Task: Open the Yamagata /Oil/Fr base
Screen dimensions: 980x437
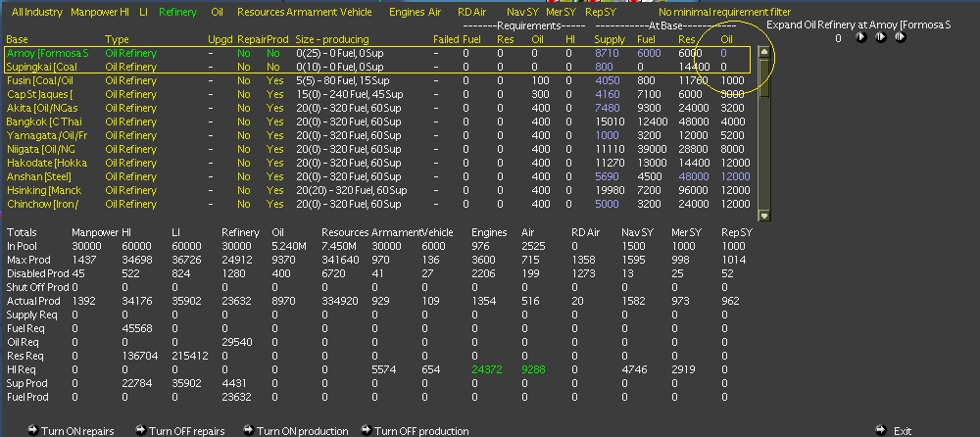Action: click(47, 135)
